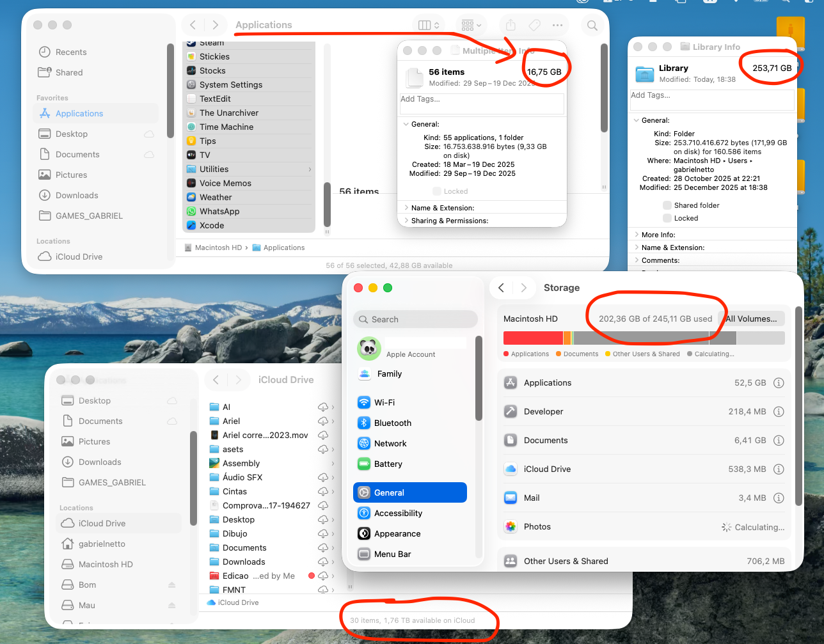Select Macintosh HD in the iCloud Drive window sidebar

tap(119, 564)
